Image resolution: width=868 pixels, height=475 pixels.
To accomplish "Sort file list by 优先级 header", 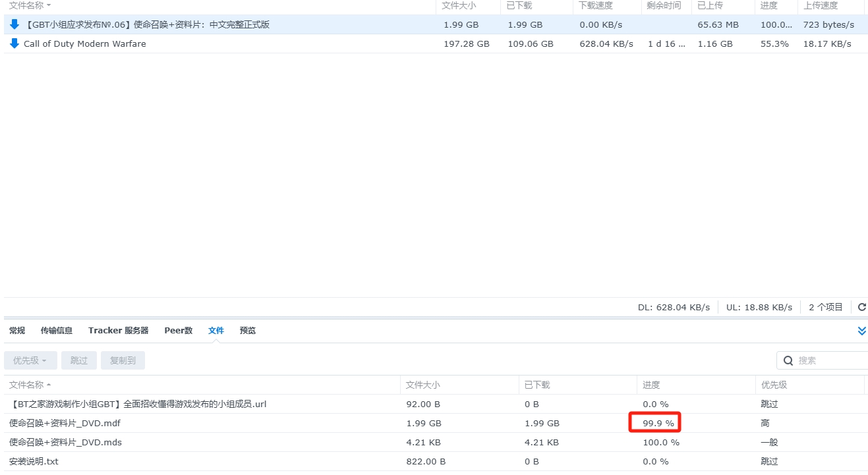I will [810, 385].
